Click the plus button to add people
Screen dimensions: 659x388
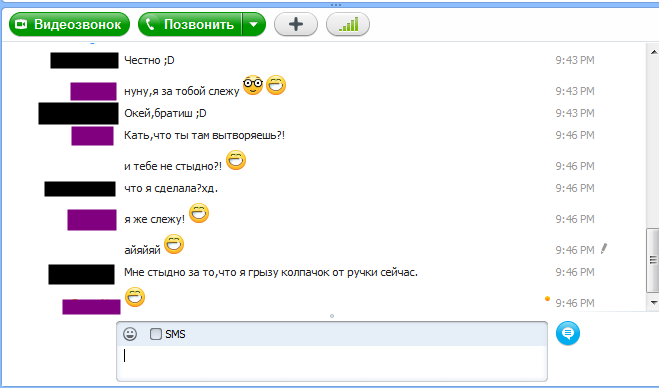[x=296, y=24]
